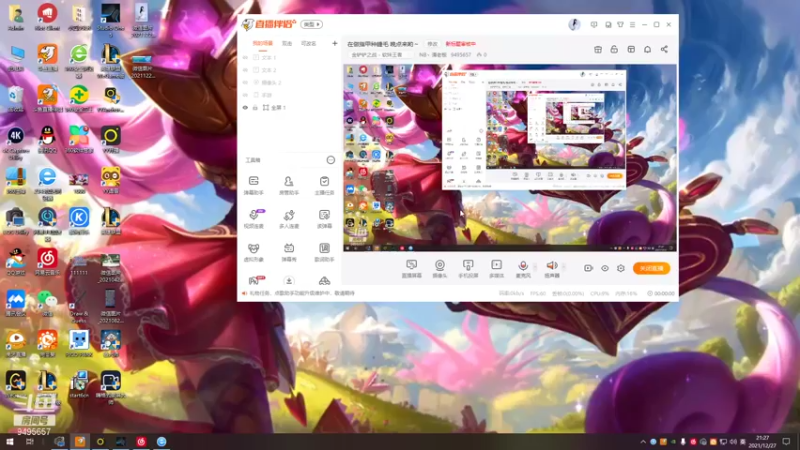Select the 全屏 1 source row
The image size is (800, 450).
(x=289, y=108)
